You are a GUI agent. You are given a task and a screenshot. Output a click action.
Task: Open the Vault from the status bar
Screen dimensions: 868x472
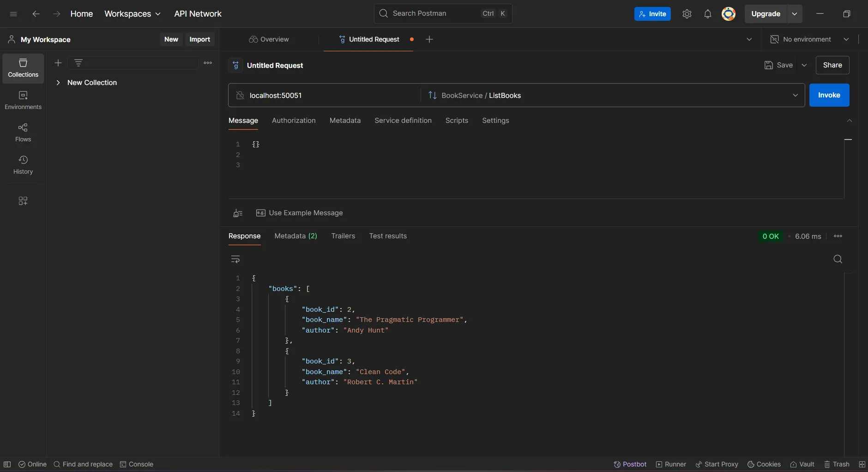[802, 465]
